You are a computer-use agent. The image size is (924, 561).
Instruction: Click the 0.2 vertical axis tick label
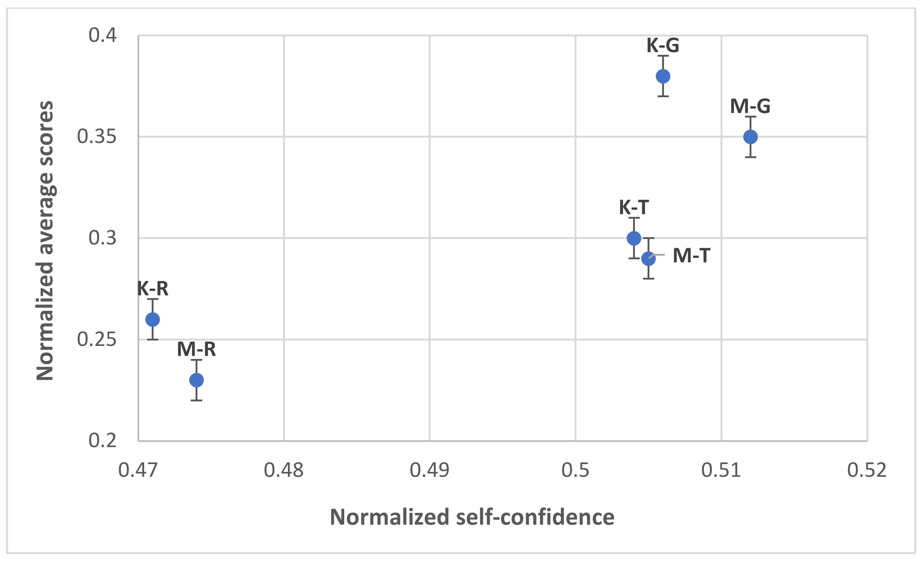(102, 440)
